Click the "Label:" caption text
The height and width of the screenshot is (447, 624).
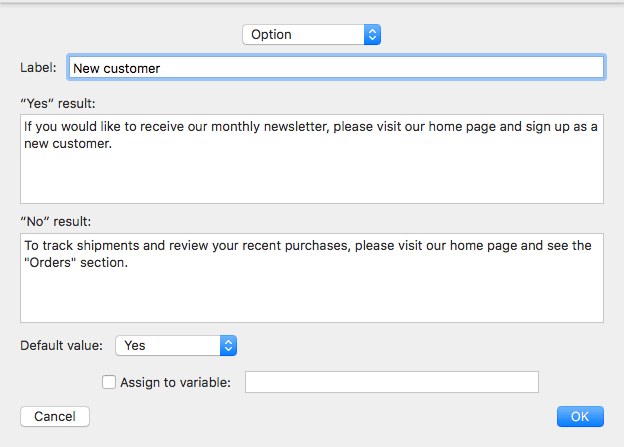pos(38,68)
